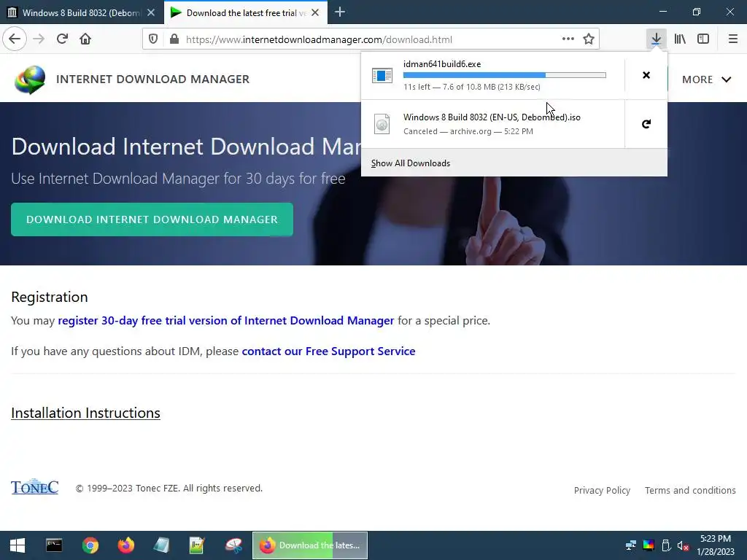
Task: Reload the current page
Action: click(x=62, y=39)
